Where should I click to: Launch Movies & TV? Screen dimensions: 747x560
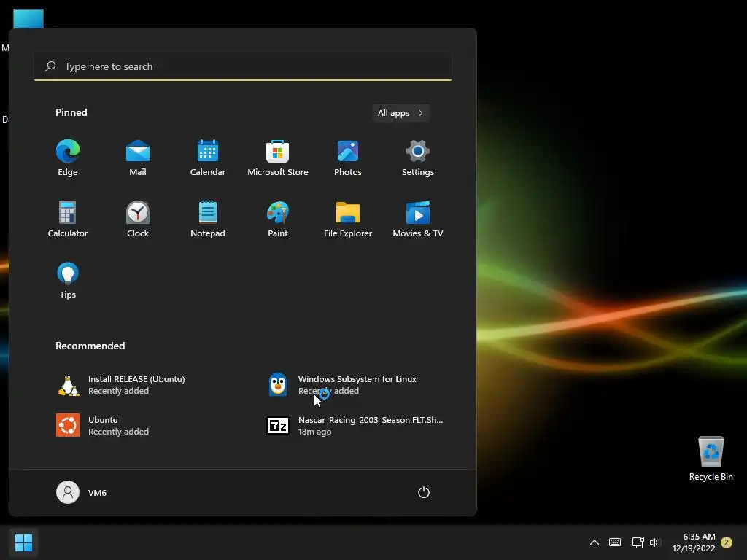pyautogui.click(x=418, y=219)
